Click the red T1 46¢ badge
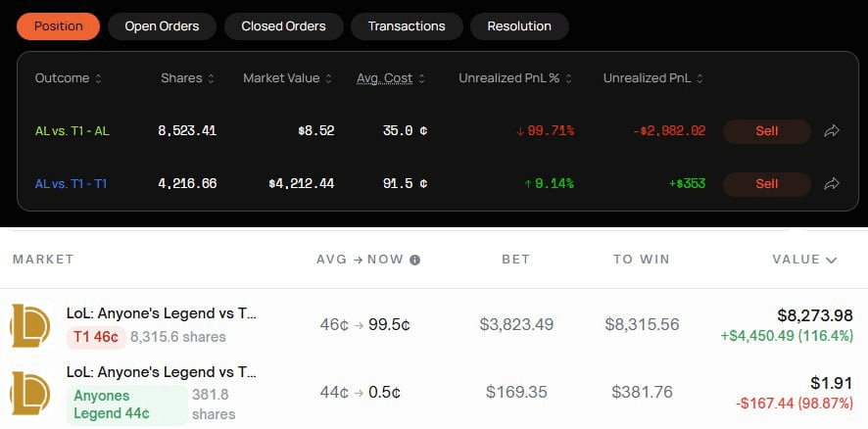868x429 pixels. click(x=95, y=337)
